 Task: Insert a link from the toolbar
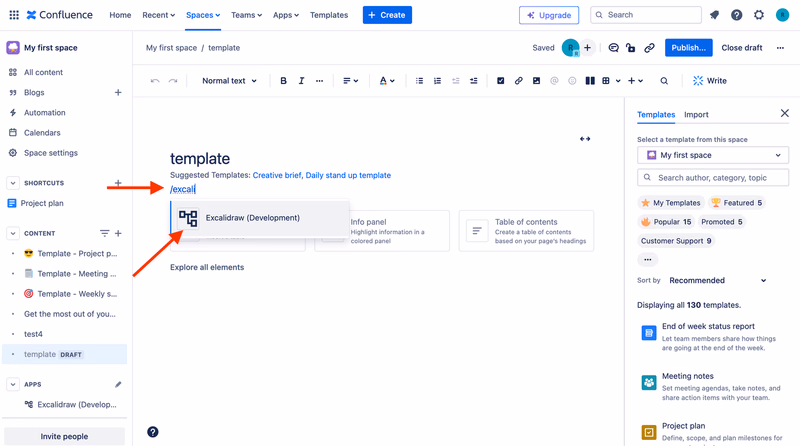518,81
